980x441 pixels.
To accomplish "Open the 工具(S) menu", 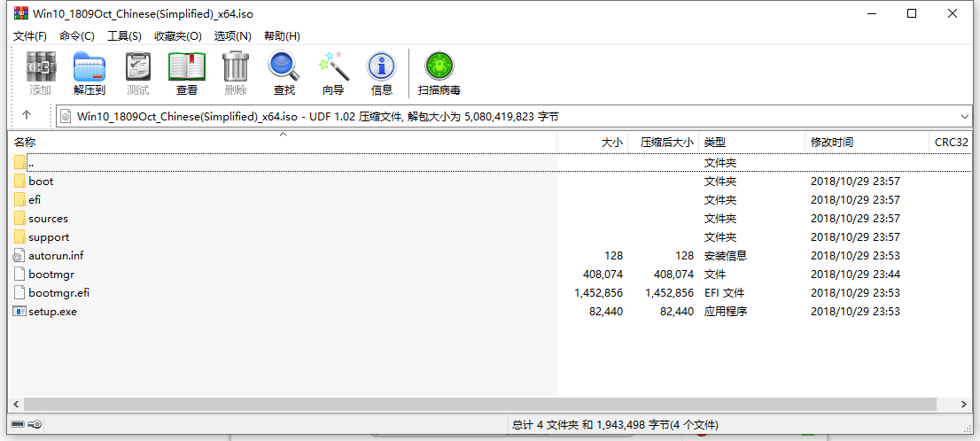I will pos(124,36).
